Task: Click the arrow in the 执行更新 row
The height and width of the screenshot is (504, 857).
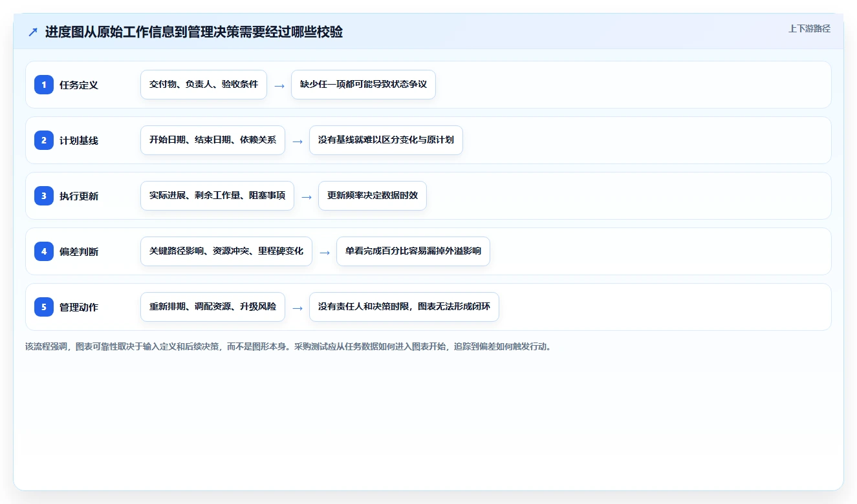Action: 307,196
